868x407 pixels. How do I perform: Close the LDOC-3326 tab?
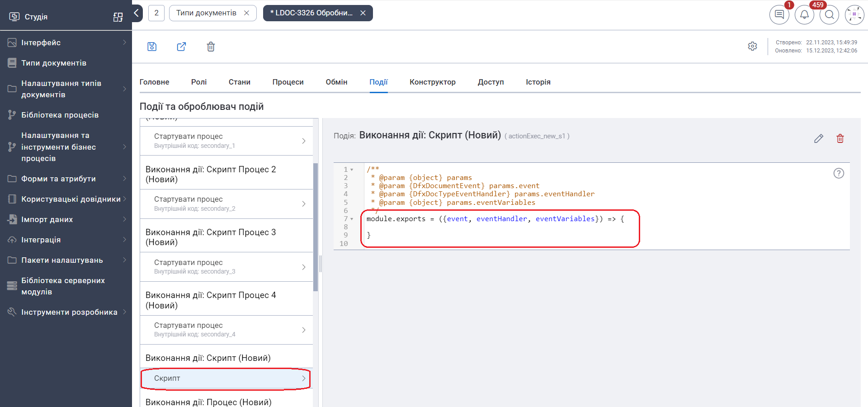[363, 13]
